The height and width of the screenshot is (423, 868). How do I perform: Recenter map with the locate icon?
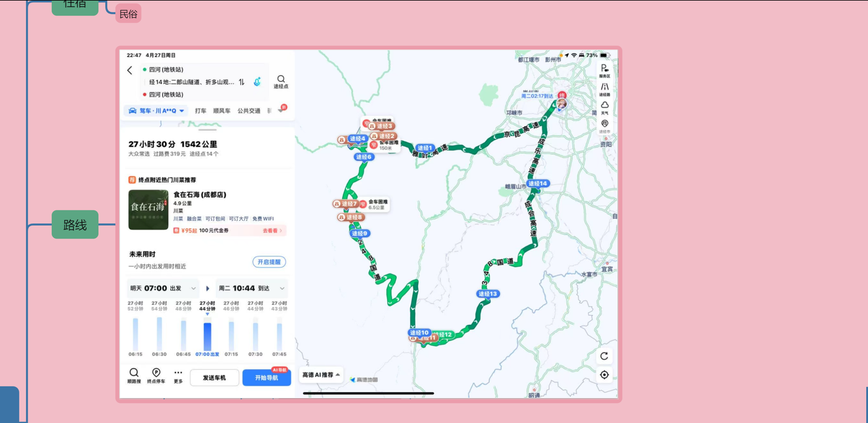[604, 375]
